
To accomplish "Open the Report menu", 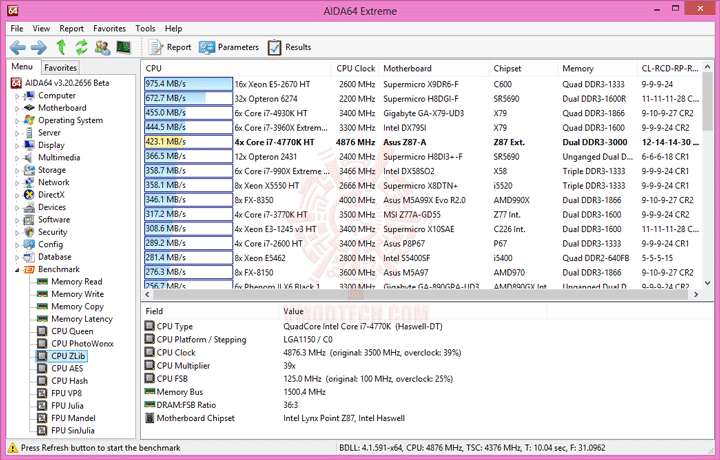I will [71, 28].
